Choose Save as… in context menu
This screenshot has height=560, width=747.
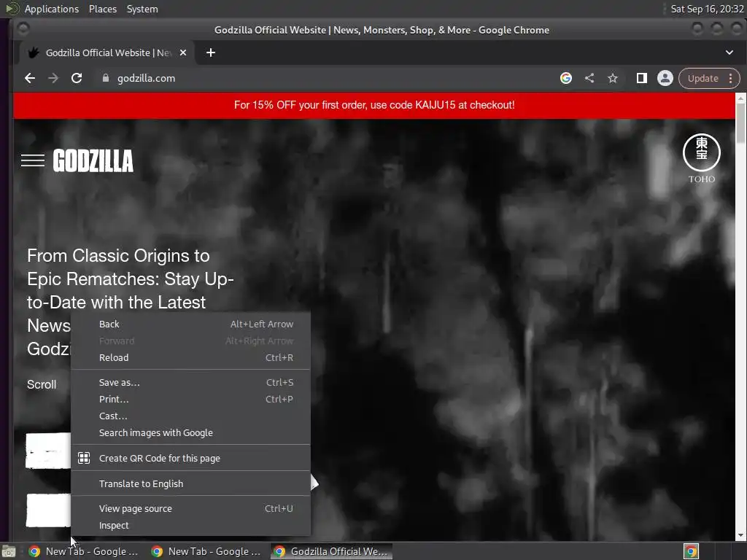coord(190,382)
